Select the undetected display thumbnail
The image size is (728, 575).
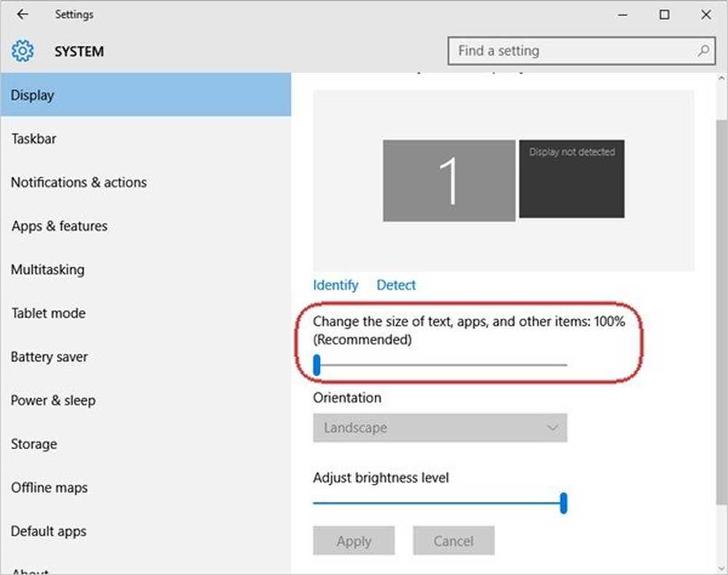point(571,179)
